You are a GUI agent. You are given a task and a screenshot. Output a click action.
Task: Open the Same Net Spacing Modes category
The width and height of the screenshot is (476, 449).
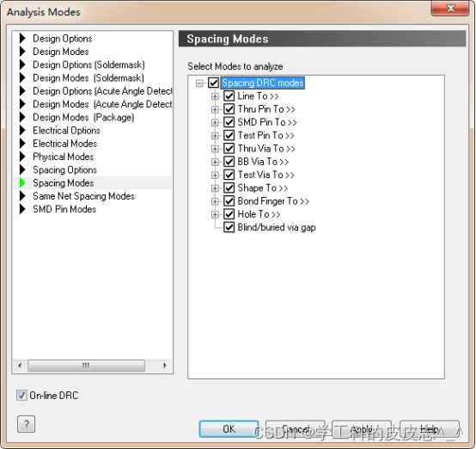[x=83, y=196]
